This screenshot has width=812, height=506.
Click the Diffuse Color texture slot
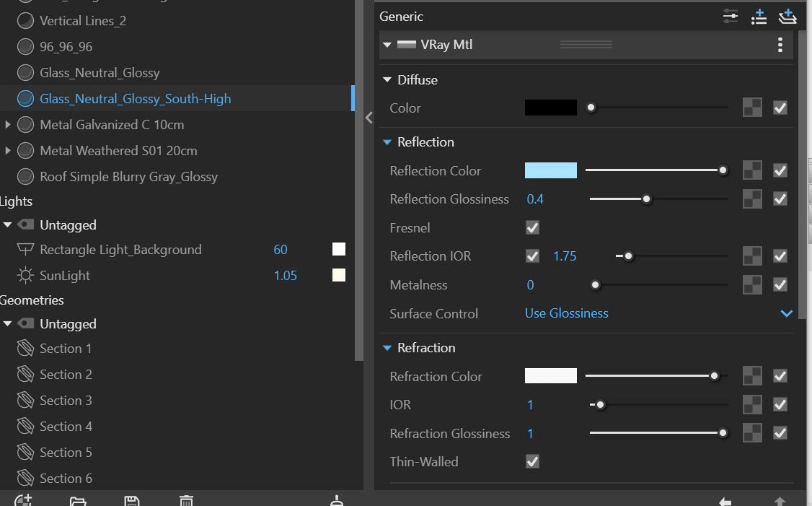pyautogui.click(x=752, y=108)
